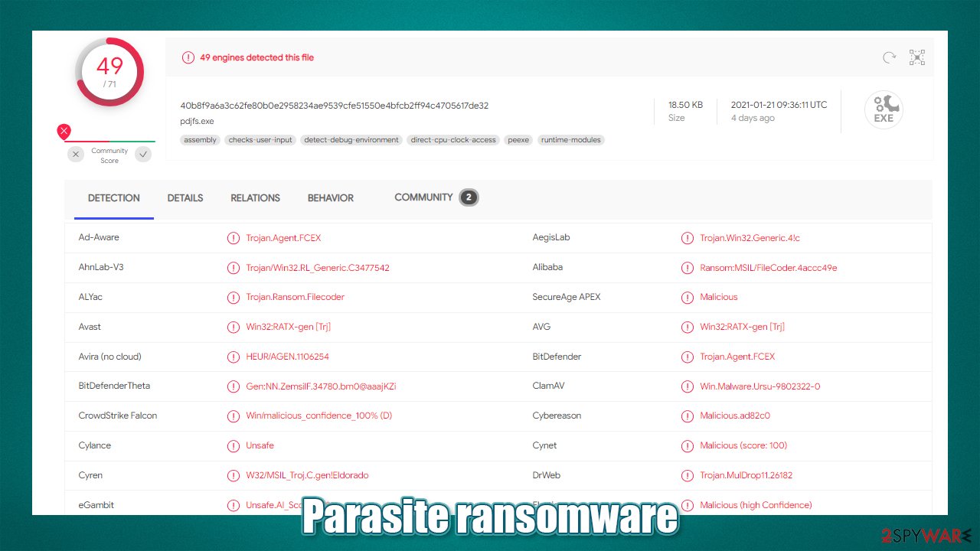Screen dimensions: 980x551
Task: Click Win/malicious_confidence_100% (D) result
Action: 319,416
